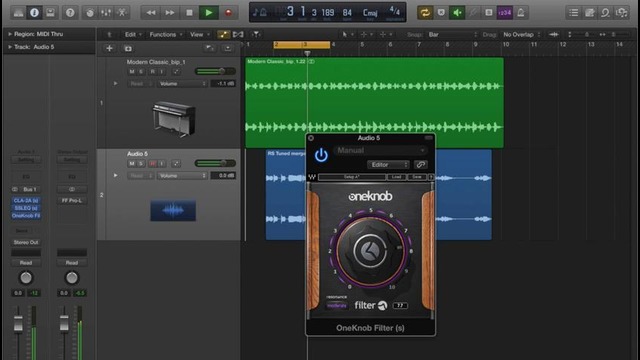This screenshot has height=360, width=640.
Task: Expand automation lanes triangle on Modern Classic_bip_1
Action: 116,83
